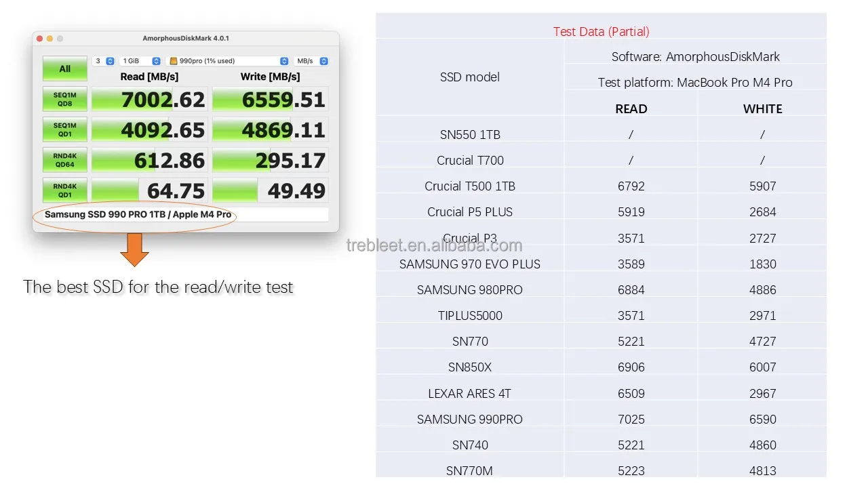Click the 3589 read value
This screenshot has width=868, height=488.
(631, 264)
